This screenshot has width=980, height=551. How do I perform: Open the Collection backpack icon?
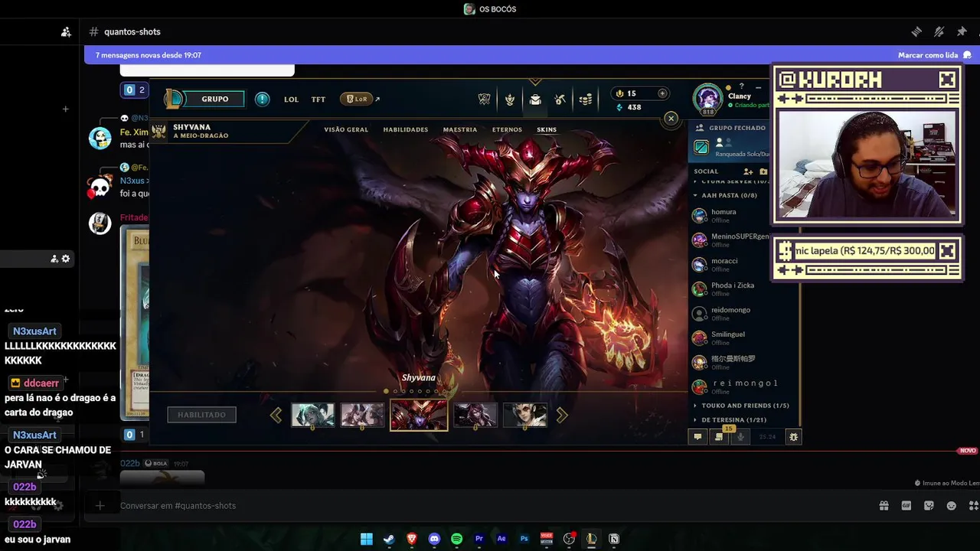tap(535, 99)
